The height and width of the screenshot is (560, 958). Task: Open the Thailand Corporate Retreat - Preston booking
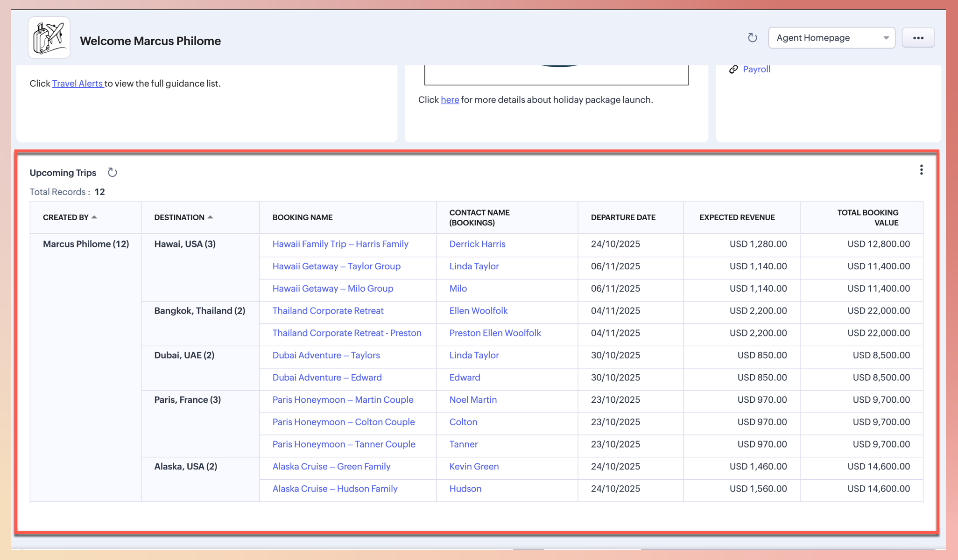point(347,333)
